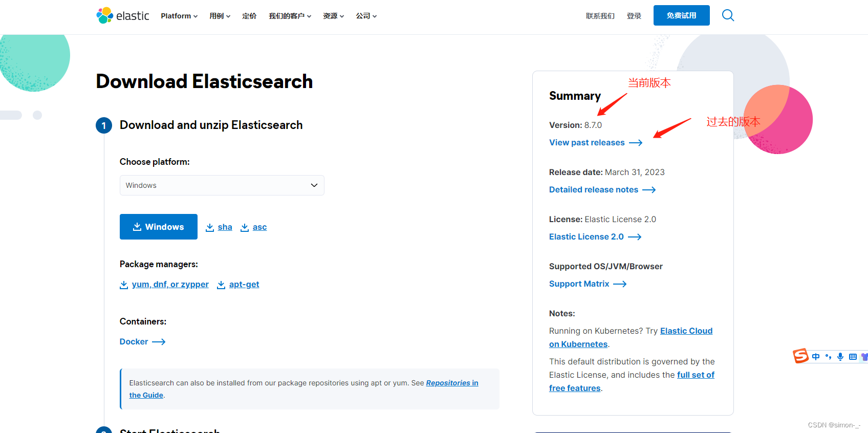This screenshot has width=868, height=433.
Task: Click 联系我们 in the header
Action: pos(600,16)
